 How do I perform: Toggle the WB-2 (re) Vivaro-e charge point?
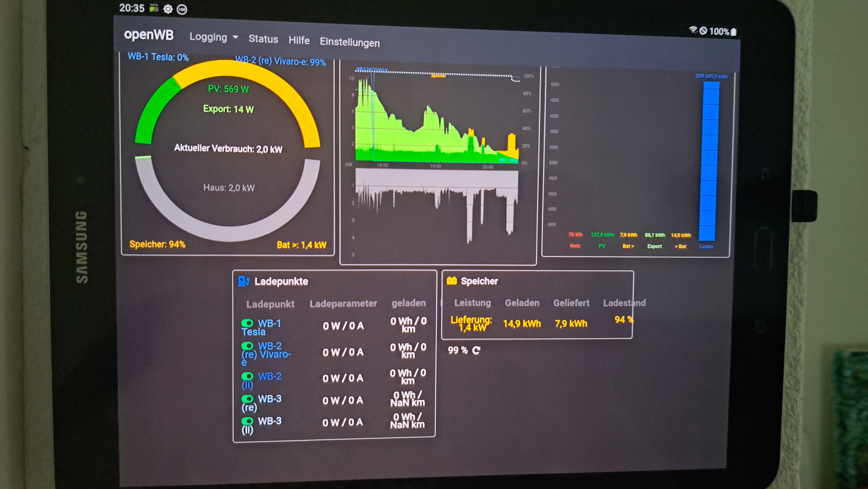(247, 346)
